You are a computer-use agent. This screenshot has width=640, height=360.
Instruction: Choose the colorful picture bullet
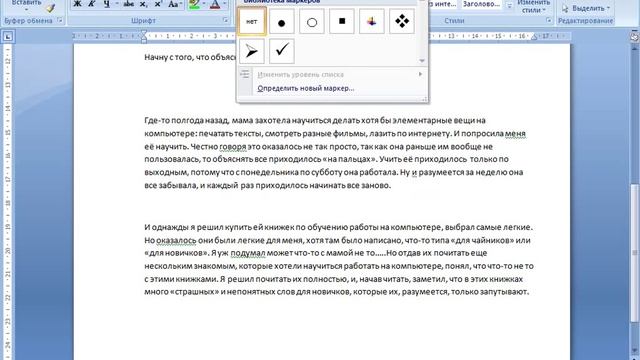tap(371, 21)
